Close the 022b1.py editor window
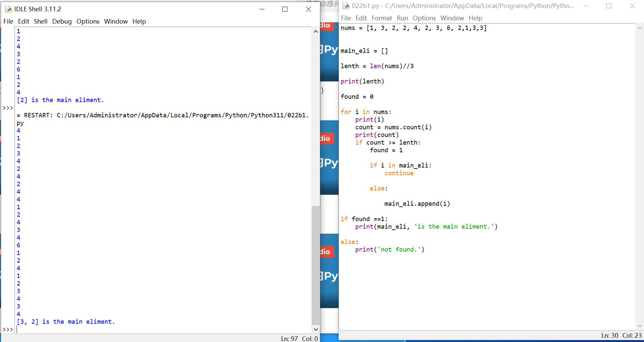Viewport: 644px width, 342px height. pyautogui.click(x=632, y=6)
